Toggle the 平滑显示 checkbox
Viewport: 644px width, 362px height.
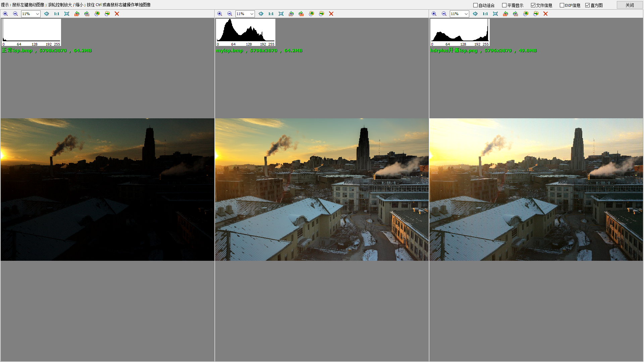[x=504, y=5]
